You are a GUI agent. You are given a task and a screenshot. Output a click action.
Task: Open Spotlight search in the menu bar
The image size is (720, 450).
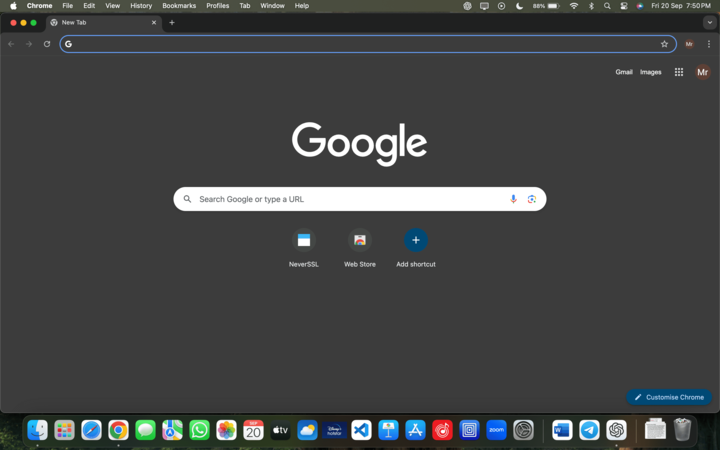pyautogui.click(x=607, y=6)
